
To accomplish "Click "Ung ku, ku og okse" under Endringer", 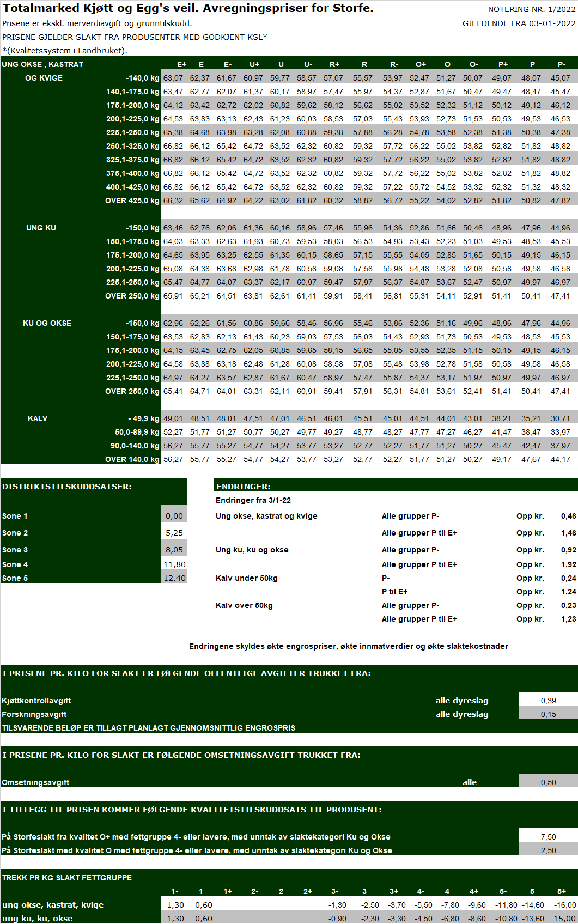I will (252, 550).
